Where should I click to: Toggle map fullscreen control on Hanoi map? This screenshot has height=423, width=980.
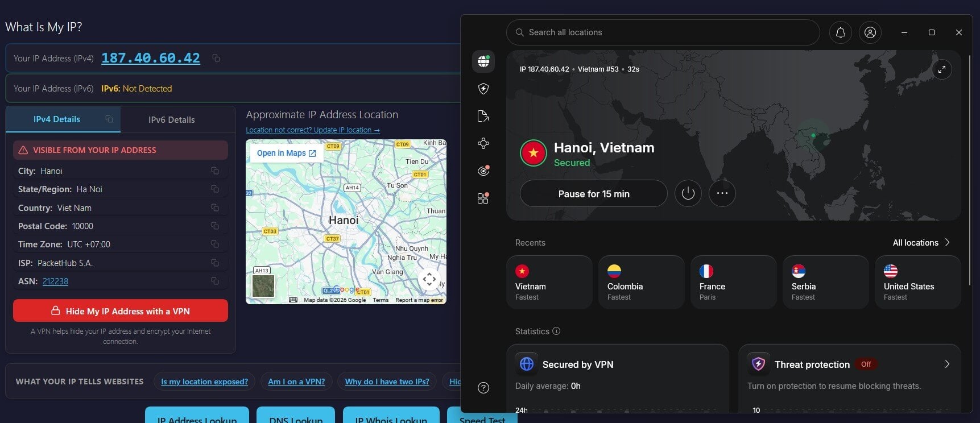tap(429, 279)
